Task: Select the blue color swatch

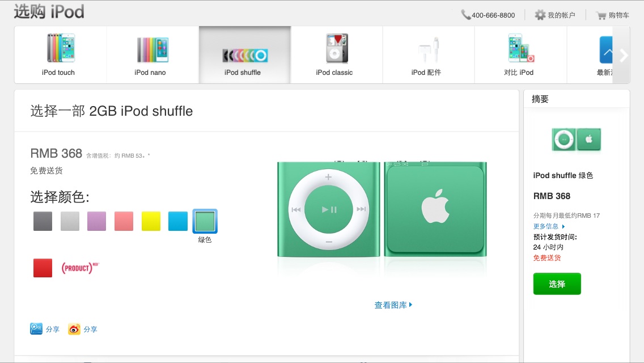Action: pos(178,221)
